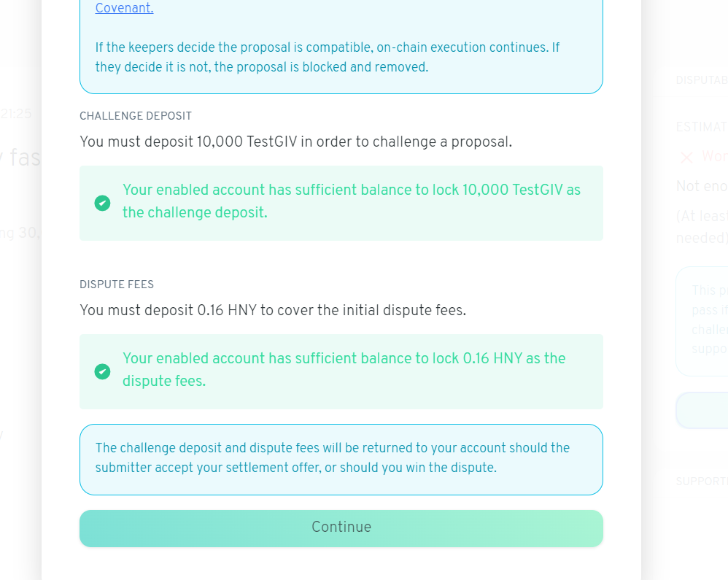Select the DISPUTE FEES section heading

(117, 285)
